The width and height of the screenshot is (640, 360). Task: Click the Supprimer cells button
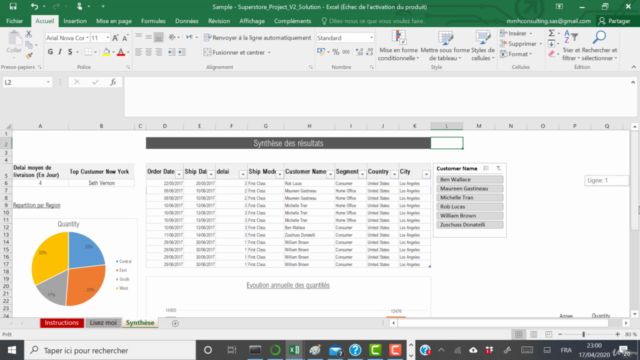[521, 44]
